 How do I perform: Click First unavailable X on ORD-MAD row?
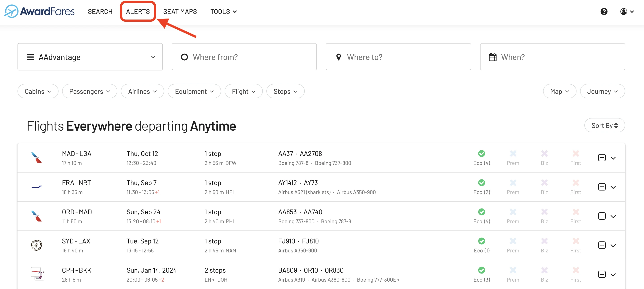click(x=576, y=212)
